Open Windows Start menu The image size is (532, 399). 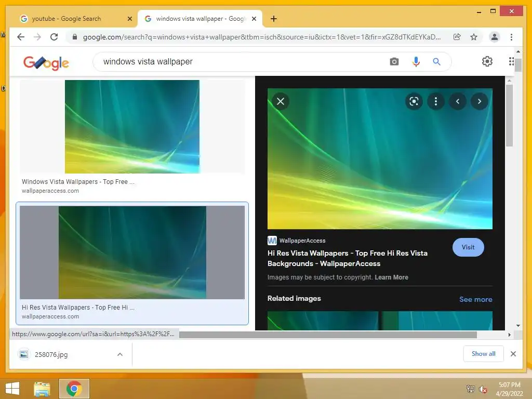click(12, 389)
